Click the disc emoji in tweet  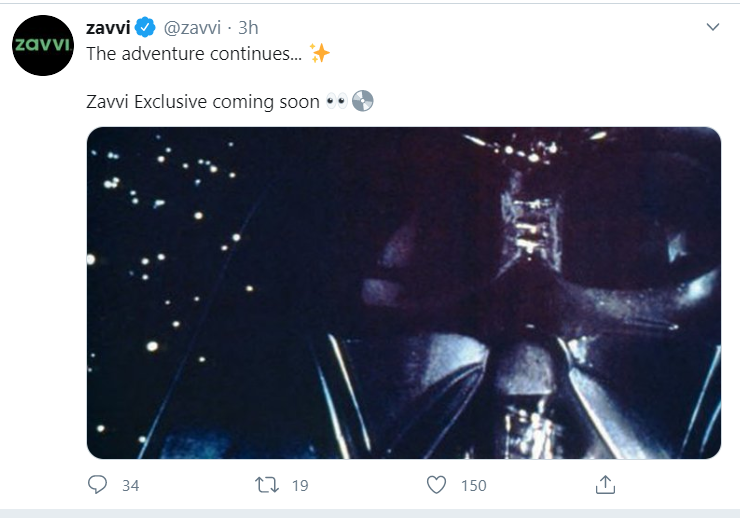pos(363,102)
